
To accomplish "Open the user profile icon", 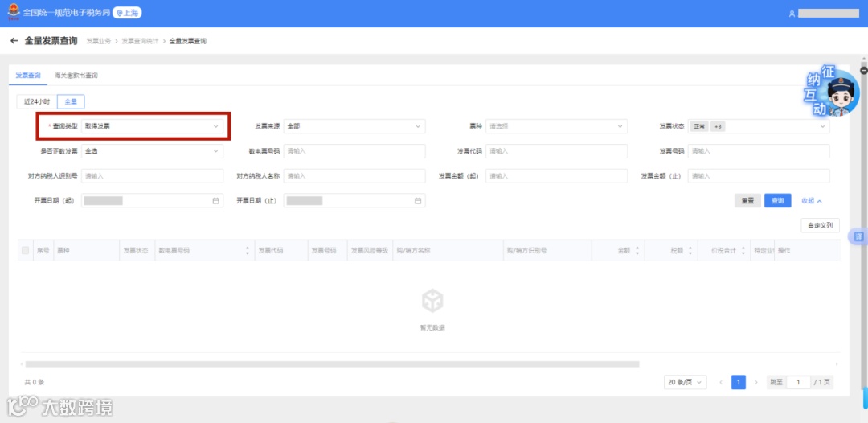I will point(792,14).
